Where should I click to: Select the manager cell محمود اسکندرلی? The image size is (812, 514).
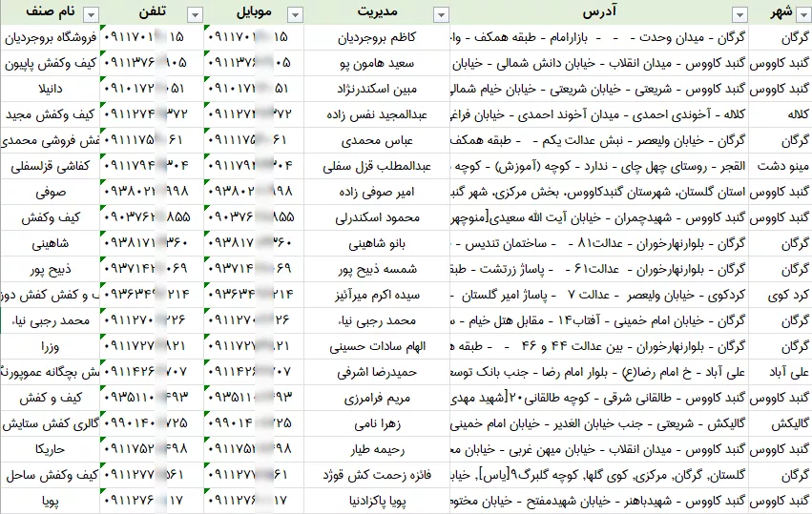pos(377,217)
